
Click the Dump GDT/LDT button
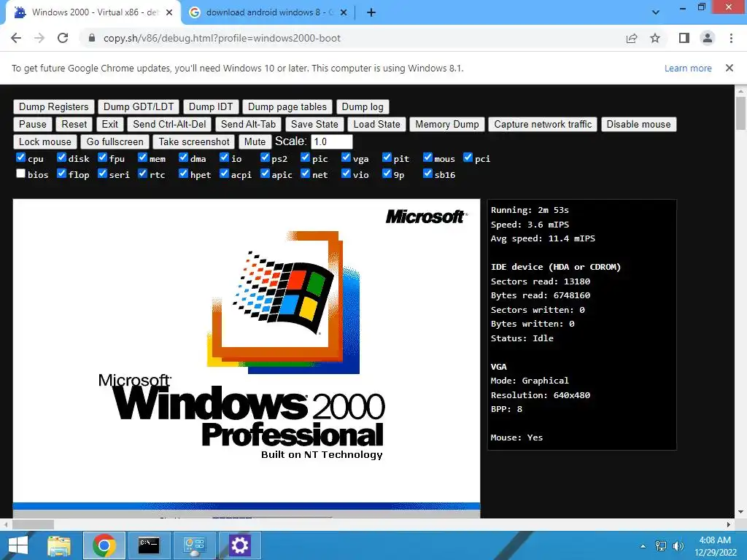(x=139, y=106)
